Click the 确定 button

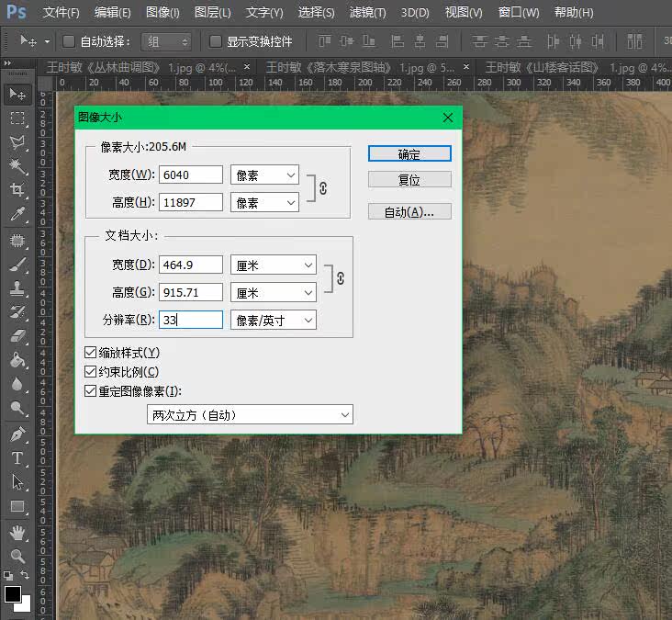pyautogui.click(x=409, y=154)
